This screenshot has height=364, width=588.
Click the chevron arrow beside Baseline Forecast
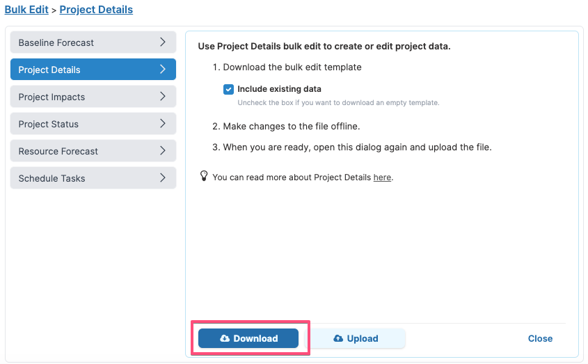(163, 42)
